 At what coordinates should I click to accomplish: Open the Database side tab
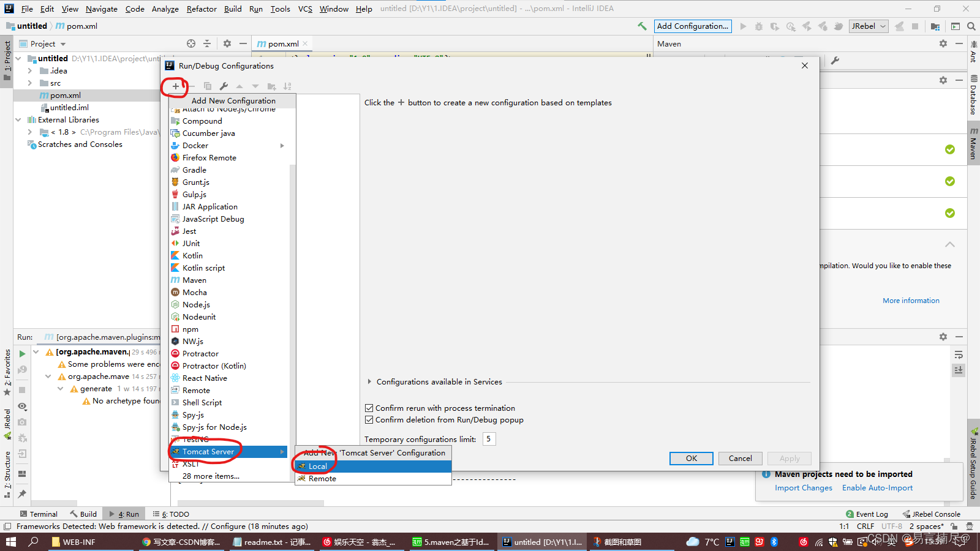click(973, 95)
